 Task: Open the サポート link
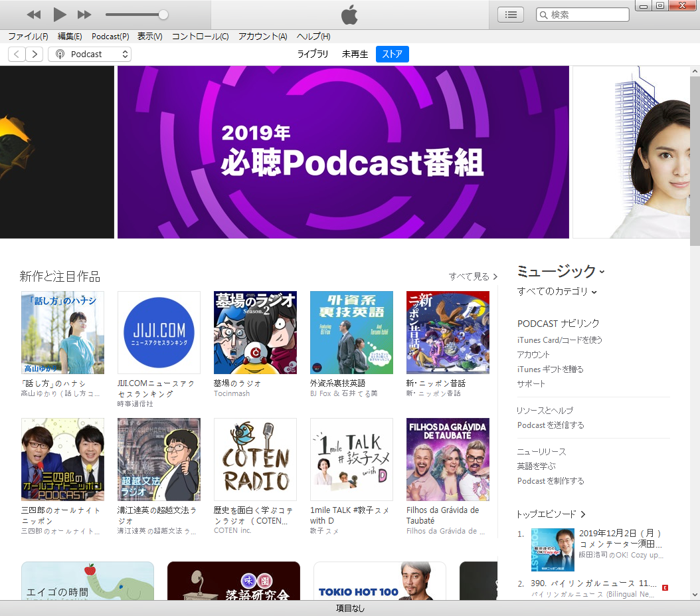pyautogui.click(x=531, y=383)
